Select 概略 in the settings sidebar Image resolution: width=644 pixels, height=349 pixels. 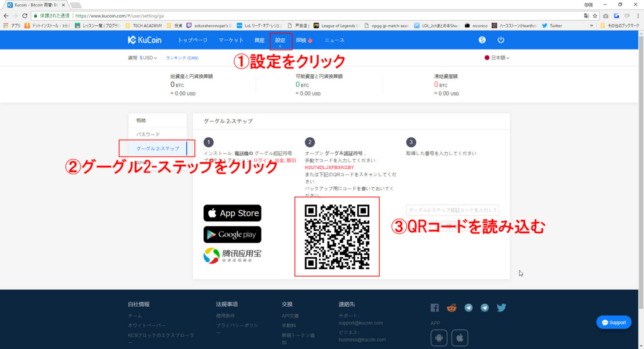(158, 120)
